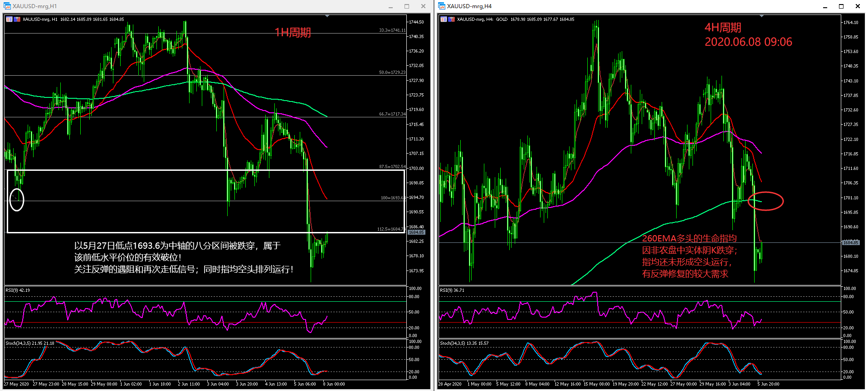The image size is (868, 391).
Task: Select the XAUUSD-mrg,H1 window title text
Action: pos(35,6)
